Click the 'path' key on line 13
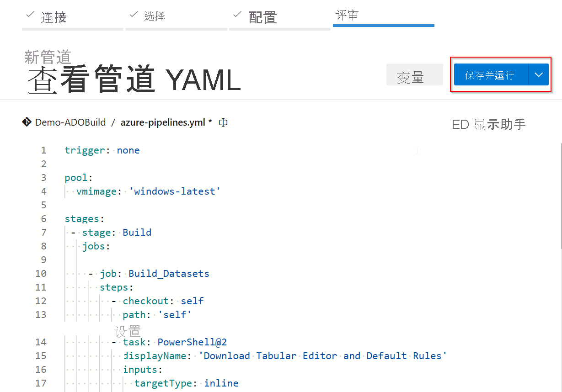Viewport: 562px width, 392px height. [x=134, y=315]
